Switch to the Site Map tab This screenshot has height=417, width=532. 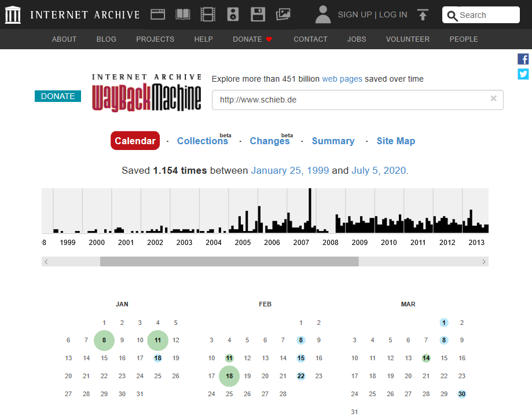(396, 141)
